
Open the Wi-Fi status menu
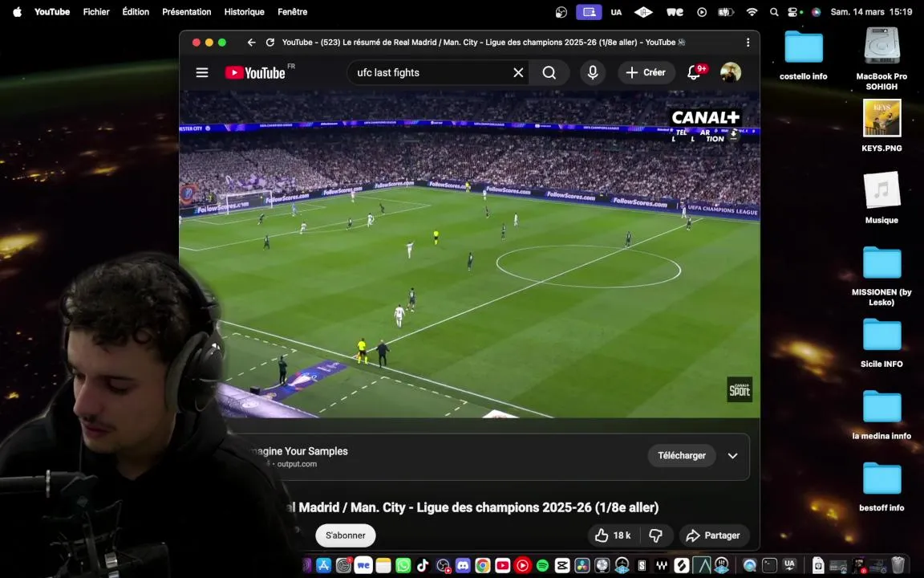(752, 12)
